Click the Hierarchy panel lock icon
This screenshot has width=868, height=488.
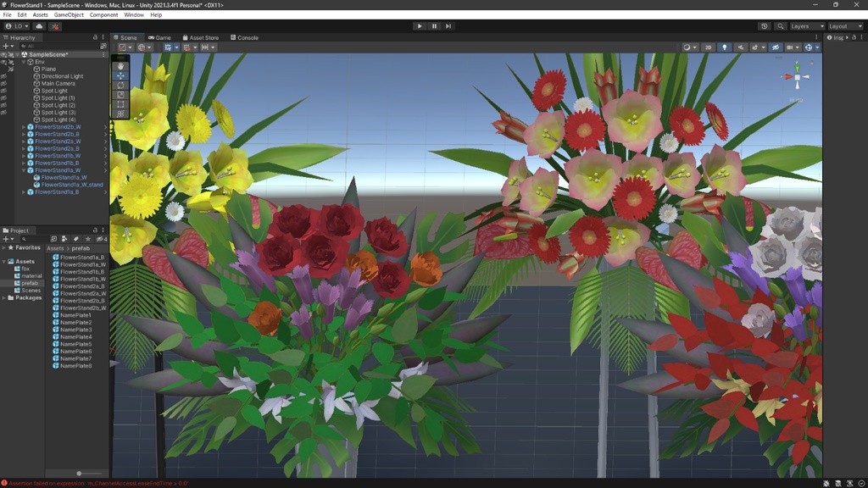[95, 37]
